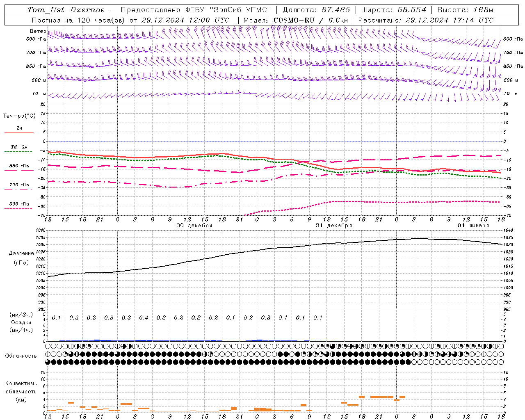
Task: Click the Высота: 168м value
Action: tap(466, 10)
